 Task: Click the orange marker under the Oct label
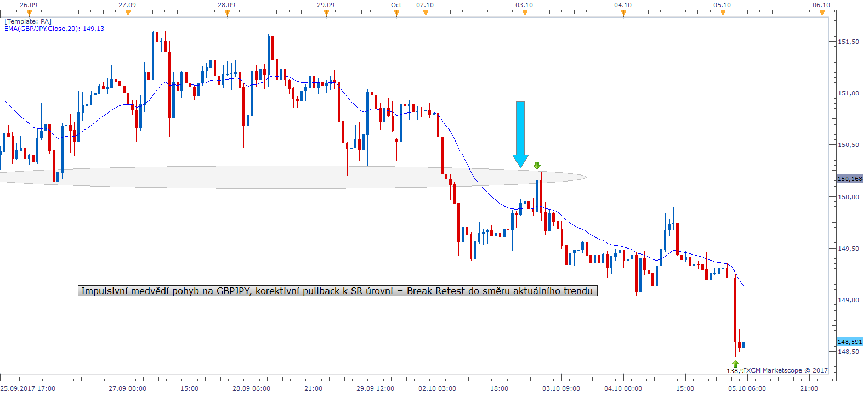point(396,13)
